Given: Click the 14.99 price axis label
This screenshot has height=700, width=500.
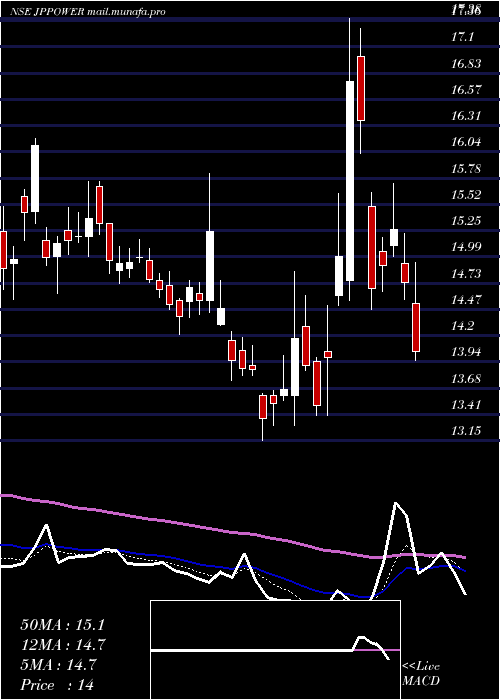Looking at the screenshot, I should click(x=466, y=247).
